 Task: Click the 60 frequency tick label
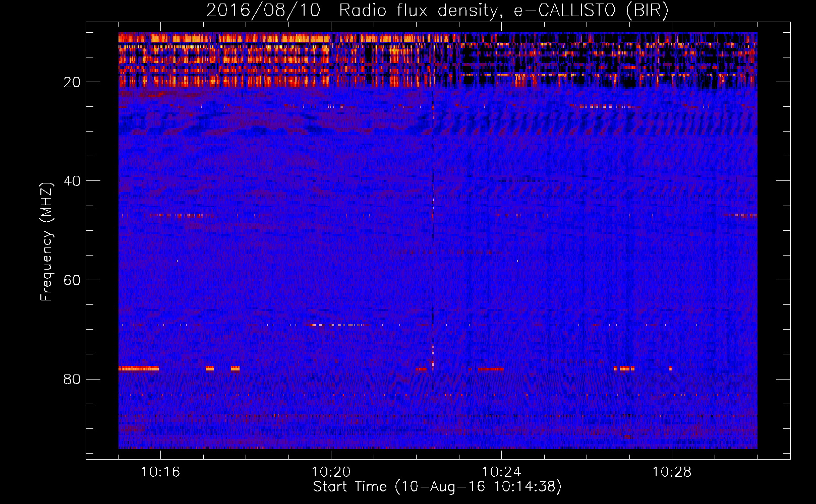pos(73,280)
